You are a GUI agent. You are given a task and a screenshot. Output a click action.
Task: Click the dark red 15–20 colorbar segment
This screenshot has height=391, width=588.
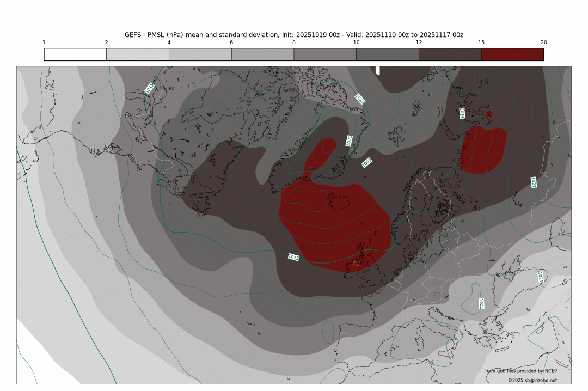512,54
